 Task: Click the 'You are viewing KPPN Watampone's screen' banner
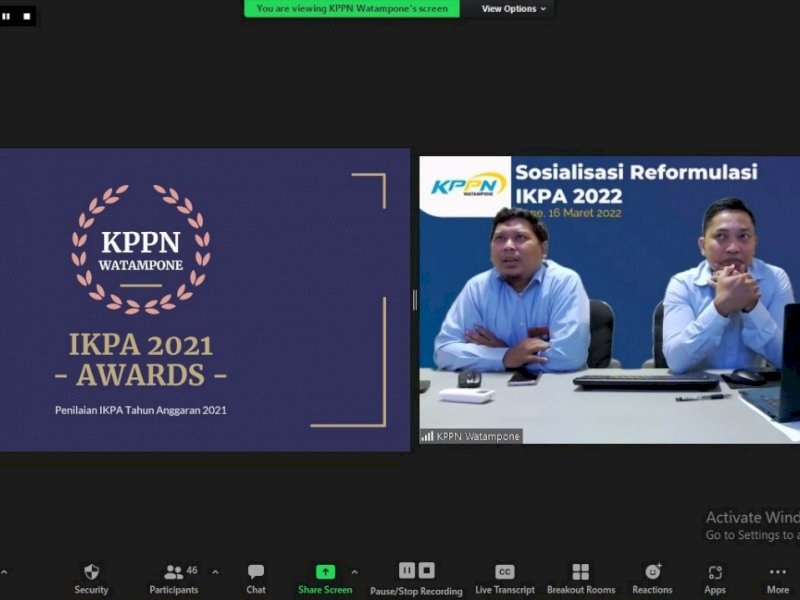click(x=352, y=9)
